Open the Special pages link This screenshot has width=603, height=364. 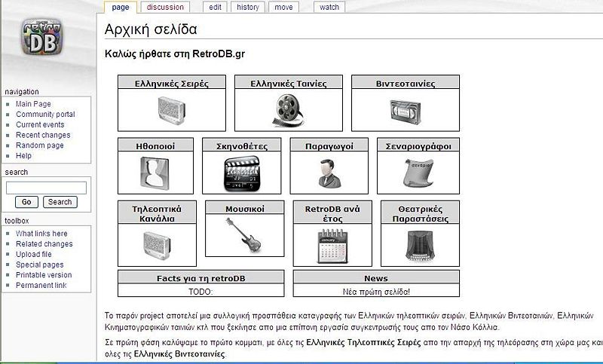point(40,265)
